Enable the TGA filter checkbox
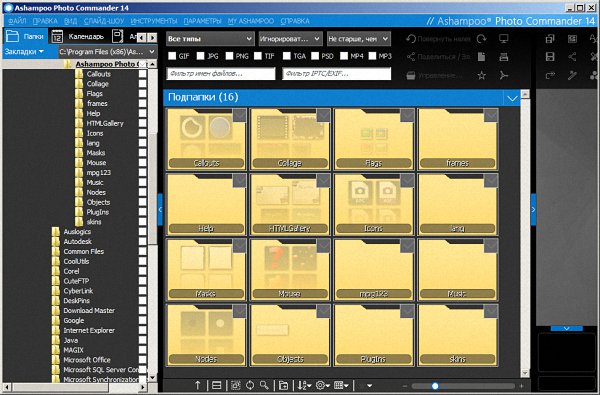600x395 pixels. pyautogui.click(x=287, y=56)
